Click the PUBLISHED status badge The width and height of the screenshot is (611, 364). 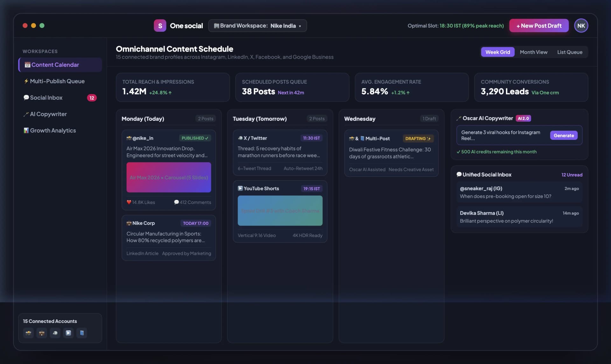tap(195, 138)
